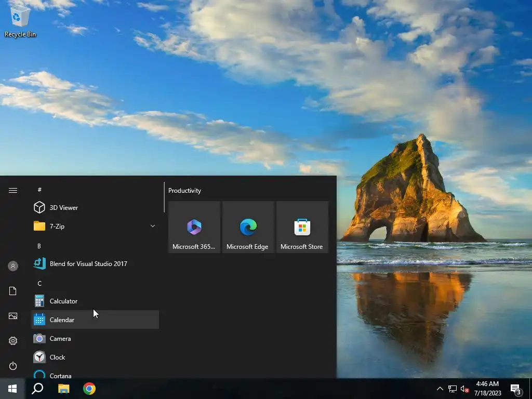Click the C letter group header

click(x=39, y=283)
